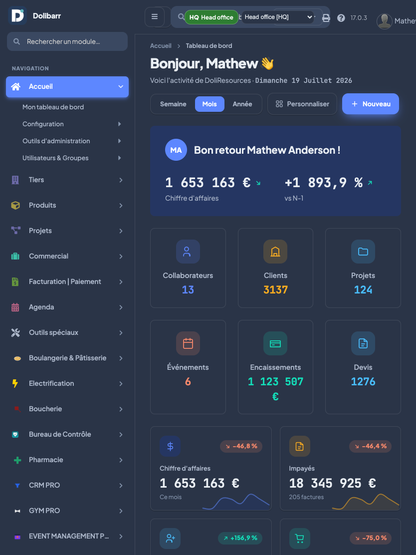
Task: Expand the Tiers menu chevron
Action: pyautogui.click(x=121, y=180)
